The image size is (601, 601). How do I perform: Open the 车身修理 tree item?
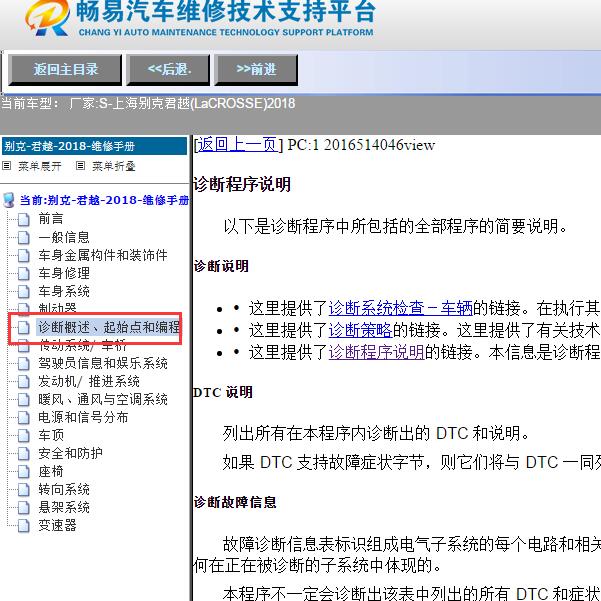[64, 273]
